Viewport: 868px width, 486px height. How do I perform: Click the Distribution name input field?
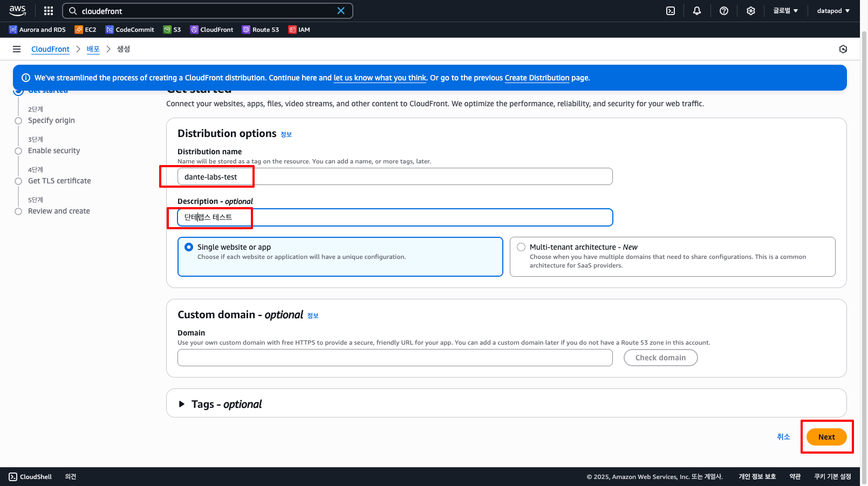point(395,176)
